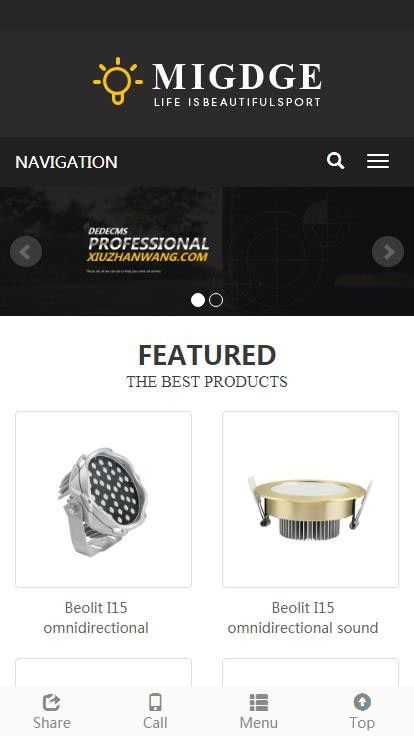Tap the Share icon in bottom bar
The image size is (414, 736).
point(52,703)
